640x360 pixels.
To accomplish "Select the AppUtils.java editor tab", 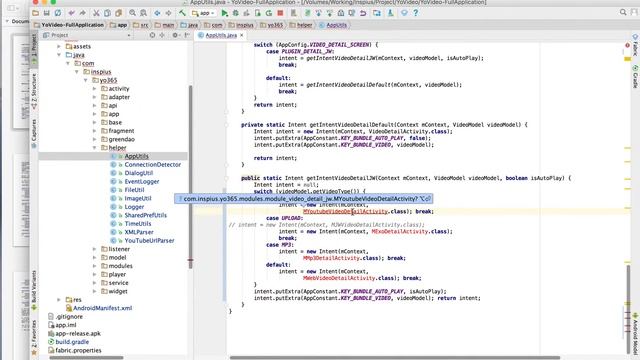I will coord(221,36).
